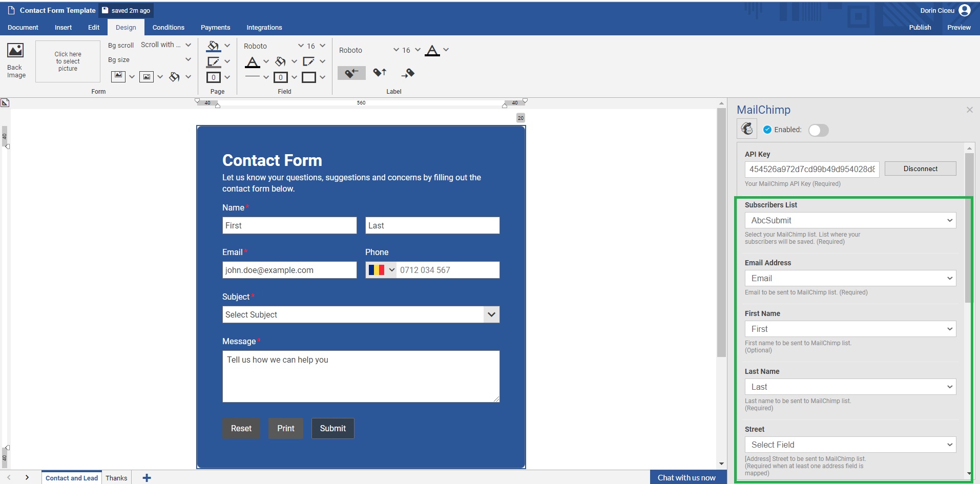This screenshot has height=484, width=980.
Task: Expand the Select Subject dropdown on form
Action: [491, 314]
